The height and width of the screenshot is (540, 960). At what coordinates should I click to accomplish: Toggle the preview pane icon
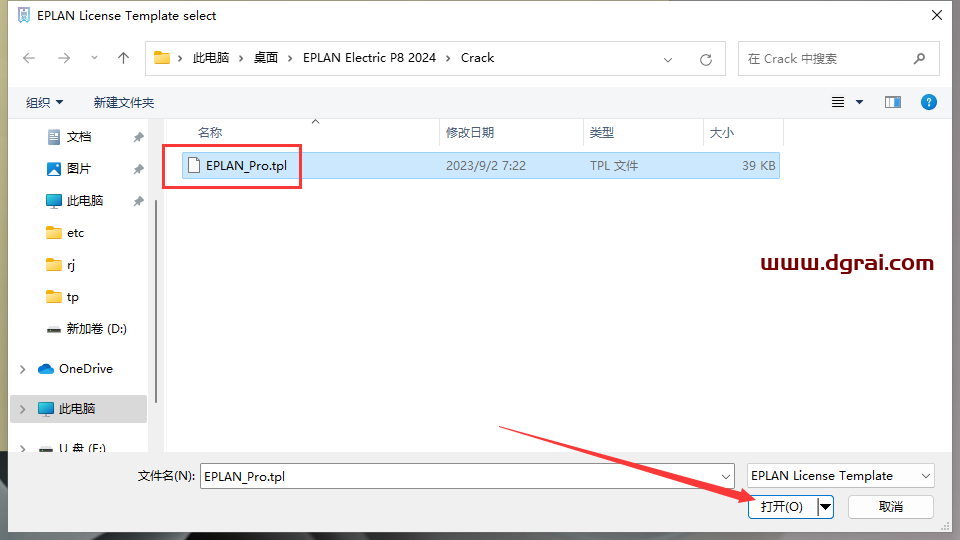pos(893,102)
